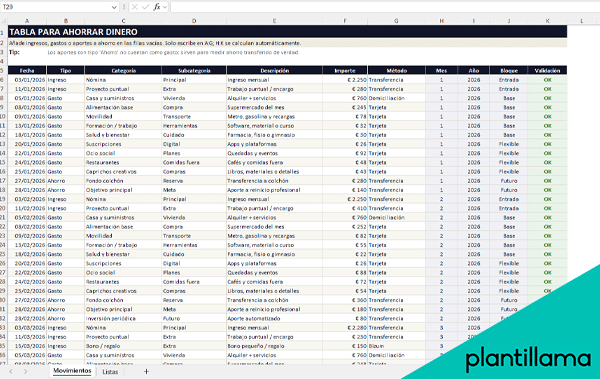Click the Validación header cell
This screenshot has height=379, width=600.
click(547, 70)
